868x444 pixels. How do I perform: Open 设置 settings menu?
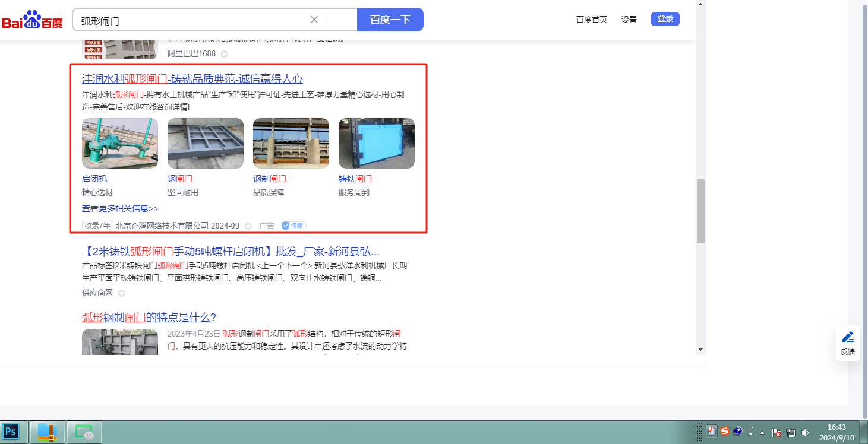(x=629, y=20)
